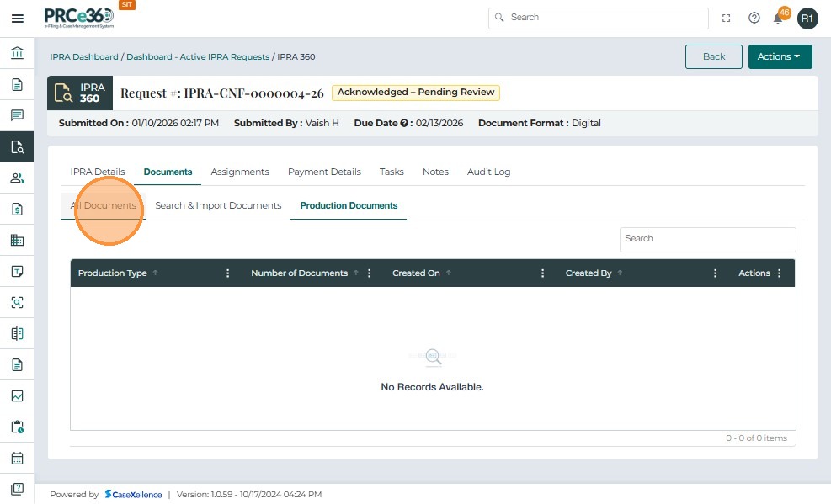831x504 pixels.
Task: Click No Records Available message
Action: coord(432,387)
